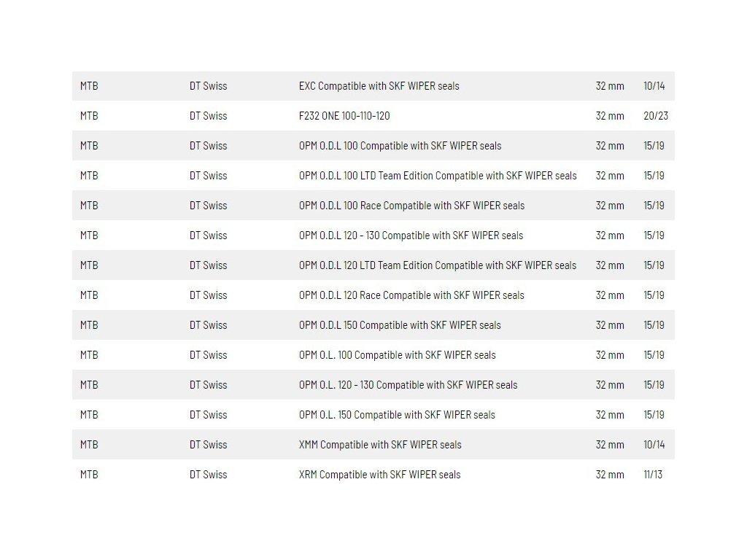The height and width of the screenshot is (560, 747).
Task: Select the 32 mm cell in the F232 ONE row
Action: click(x=610, y=116)
